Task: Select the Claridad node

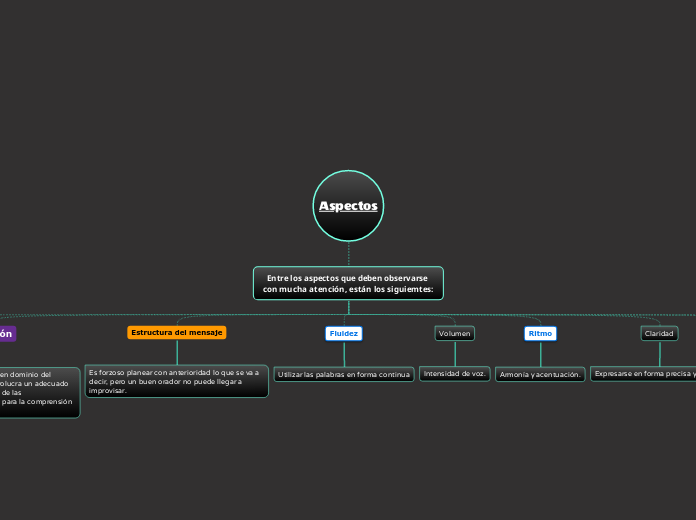Action: pyautogui.click(x=659, y=333)
